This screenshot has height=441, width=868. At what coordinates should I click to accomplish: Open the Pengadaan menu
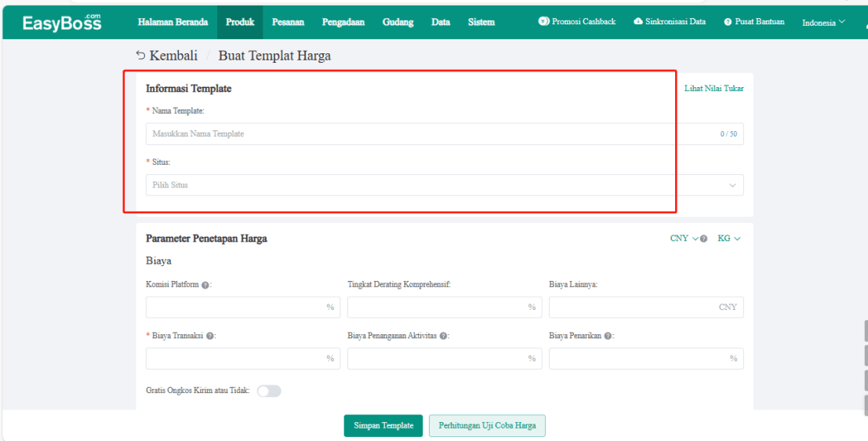click(343, 22)
